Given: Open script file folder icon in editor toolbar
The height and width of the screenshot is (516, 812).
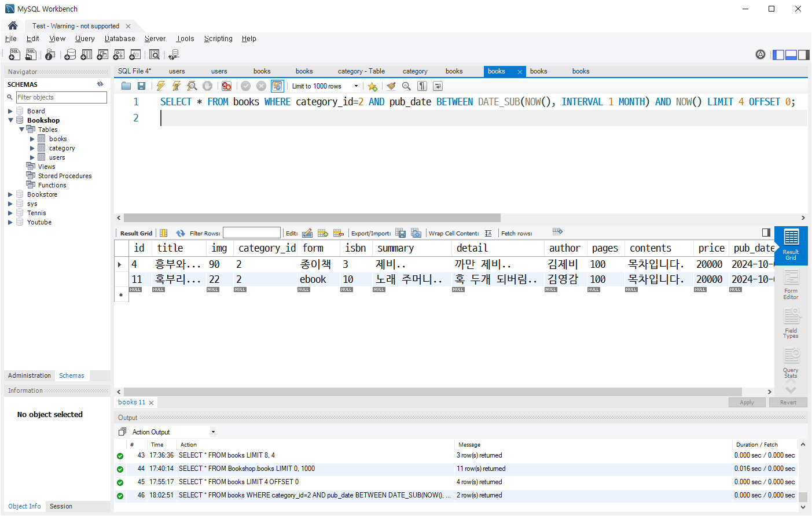Looking at the screenshot, I should tap(126, 86).
